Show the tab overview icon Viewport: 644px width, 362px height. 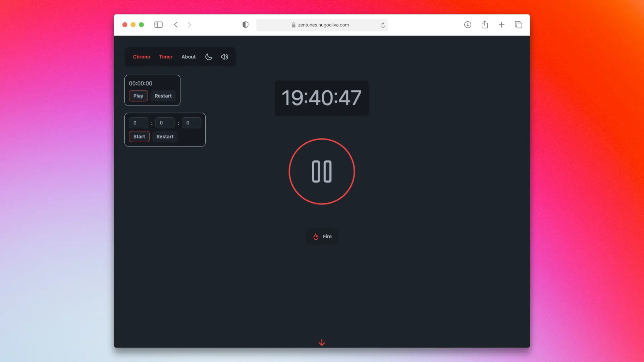pos(519,25)
